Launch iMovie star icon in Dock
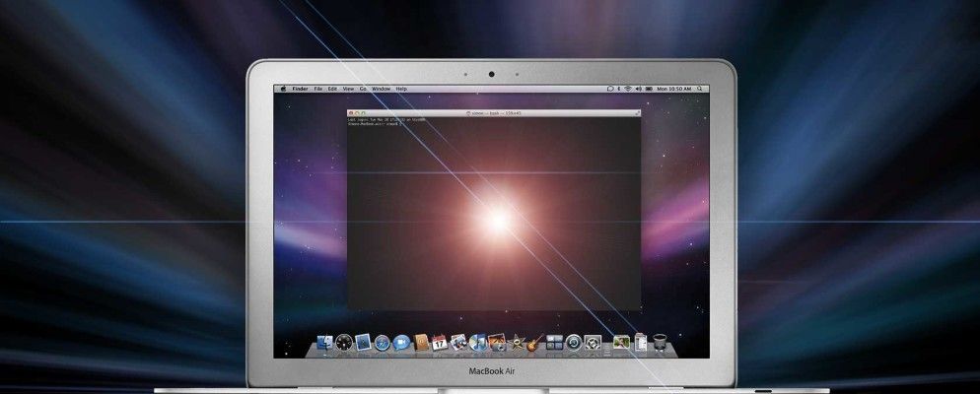 coord(517,342)
